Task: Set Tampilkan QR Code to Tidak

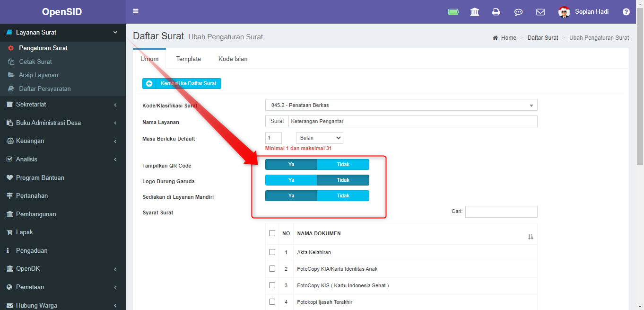Action: [343, 164]
